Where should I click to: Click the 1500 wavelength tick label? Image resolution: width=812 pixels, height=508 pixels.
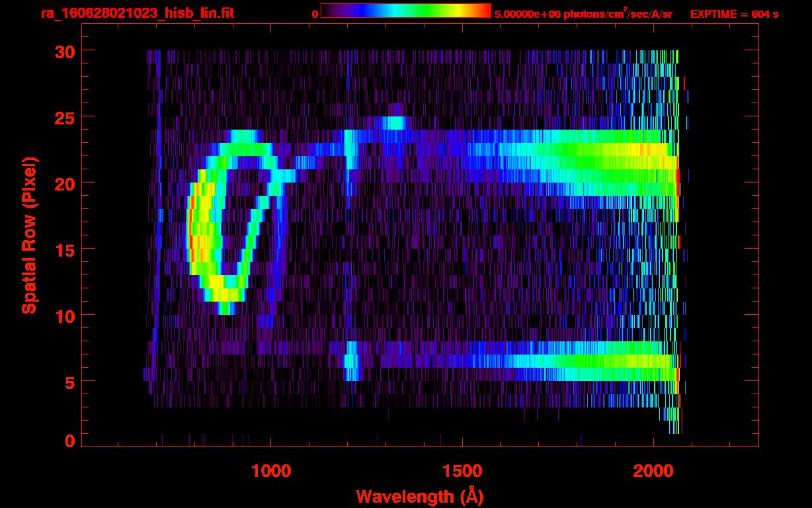(462, 471)
